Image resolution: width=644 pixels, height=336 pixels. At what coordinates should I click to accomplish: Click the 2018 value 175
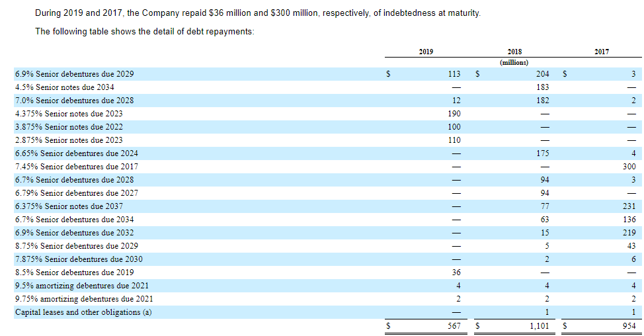(x=543, y=153)
